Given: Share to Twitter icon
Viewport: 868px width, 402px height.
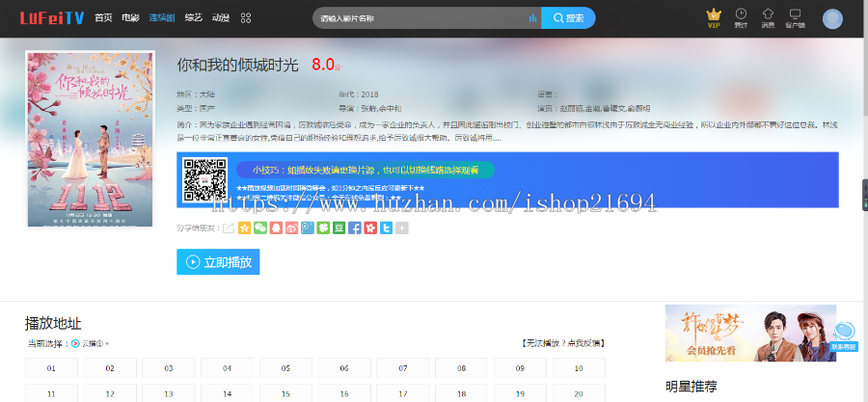Looking at the screenshot, I should coord(387,228).
